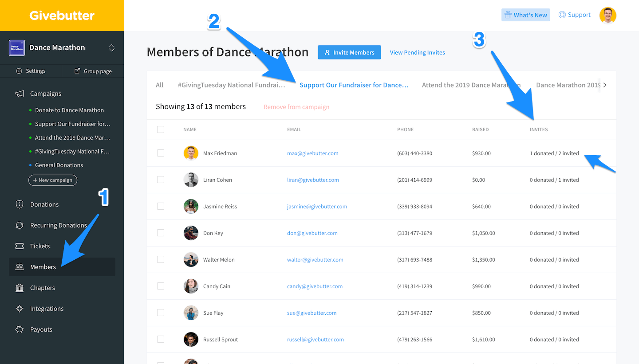Click the What's New button
Screen dimensions: 639x364
[x=526, y=15]
